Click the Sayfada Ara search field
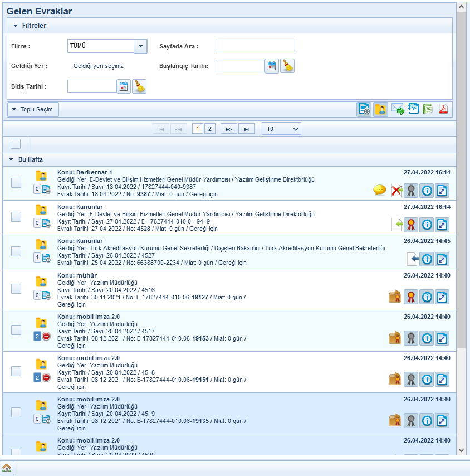 [255, 46]
